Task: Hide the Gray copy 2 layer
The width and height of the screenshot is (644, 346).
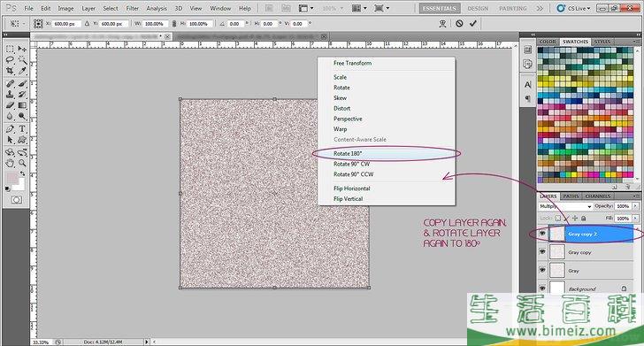Action: [542, 234]
